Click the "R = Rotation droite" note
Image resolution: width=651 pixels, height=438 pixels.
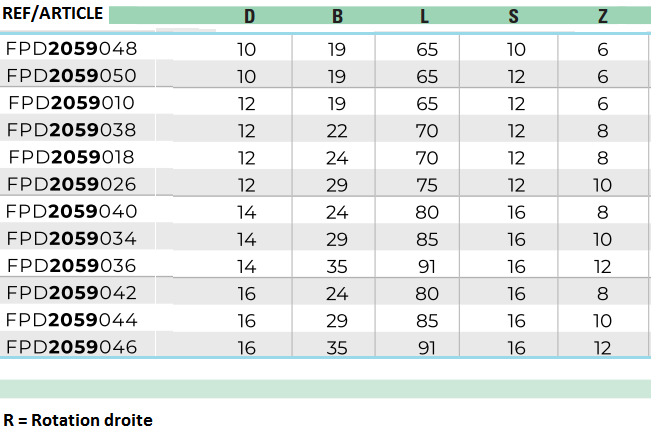(78, 420)
